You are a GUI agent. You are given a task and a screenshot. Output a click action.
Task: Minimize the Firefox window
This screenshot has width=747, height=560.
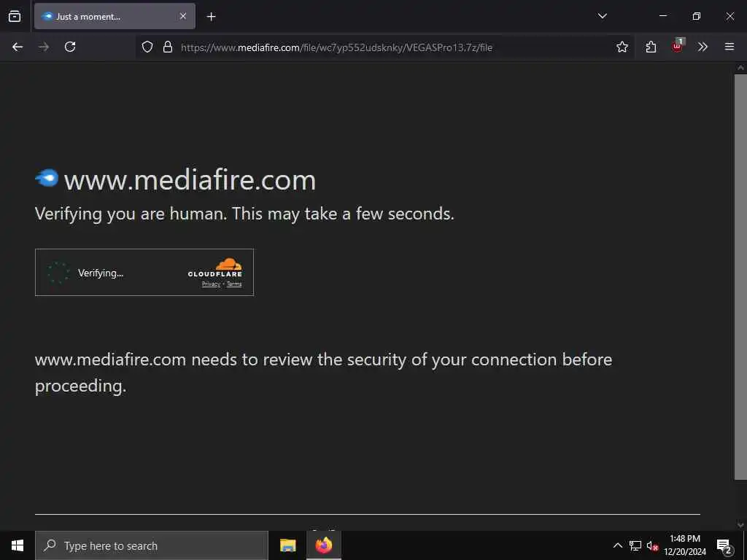662,16
